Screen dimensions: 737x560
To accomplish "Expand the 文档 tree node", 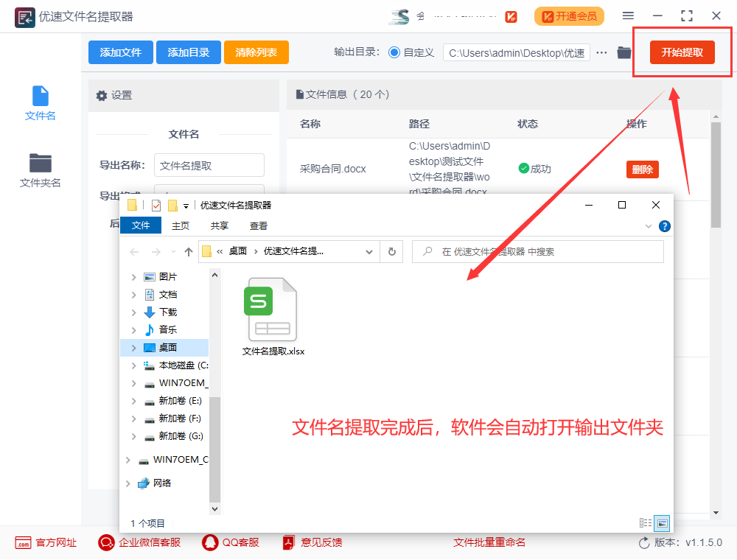I will pyautogui.click(x=134, y=295).
